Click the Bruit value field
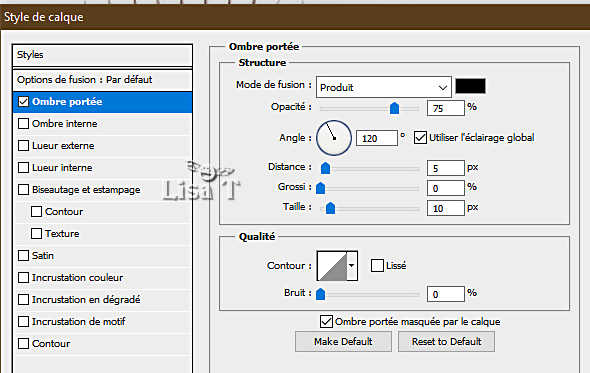Screen dimensions: 590x373 click(x=446, y=294)
